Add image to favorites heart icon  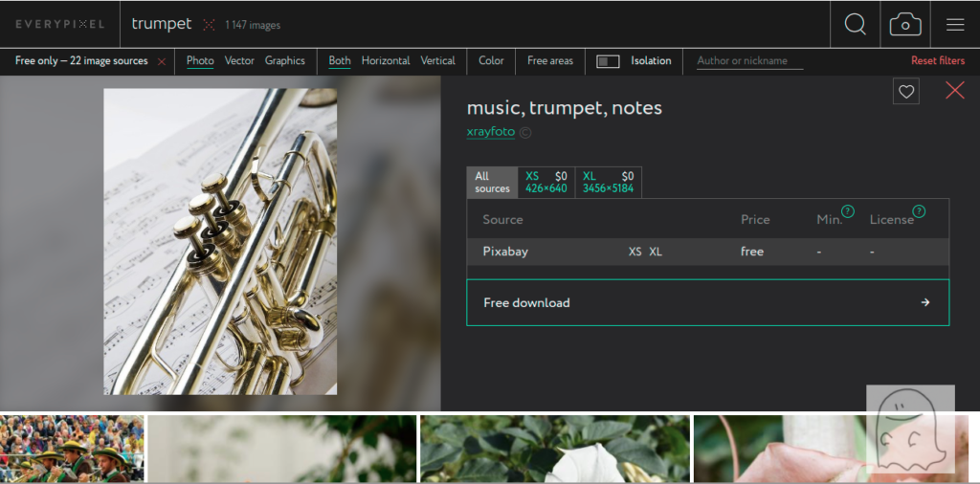pos(905,92)
